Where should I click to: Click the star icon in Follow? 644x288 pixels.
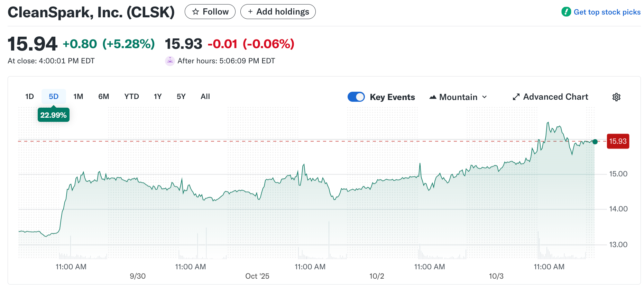pyautogui.click(x=196, y=12)
